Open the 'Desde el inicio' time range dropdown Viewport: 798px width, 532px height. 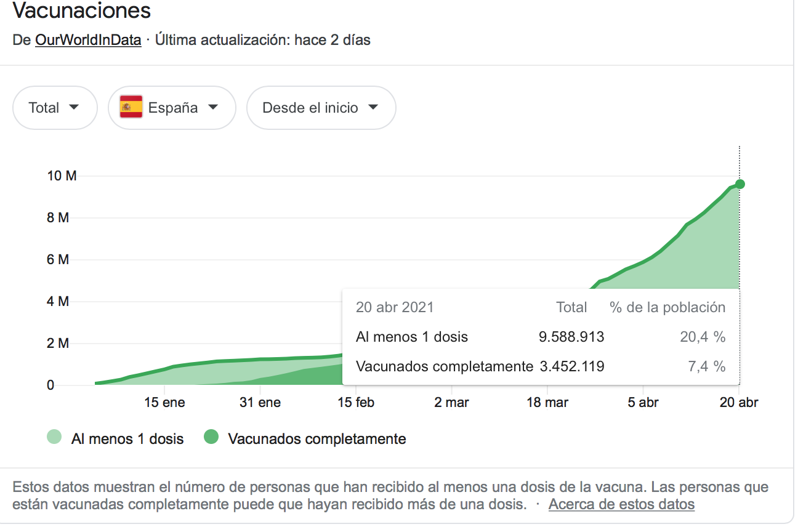[321, 108]
